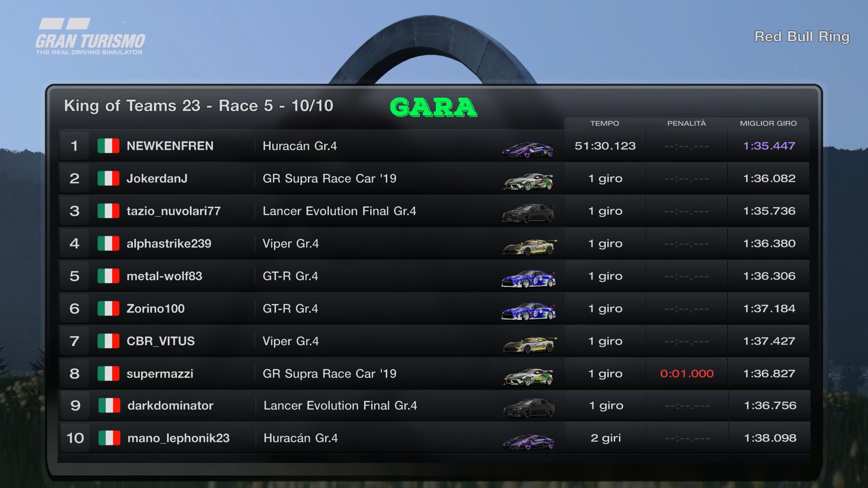Image resolution: width=868 pixels, height=488 pixels.
Task: Click the Italian flag beside JokerdanJ
Action: 108,179
